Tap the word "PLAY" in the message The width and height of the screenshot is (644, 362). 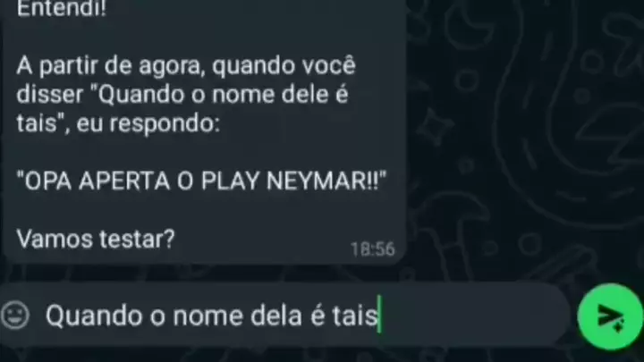[x=230, y=181]
